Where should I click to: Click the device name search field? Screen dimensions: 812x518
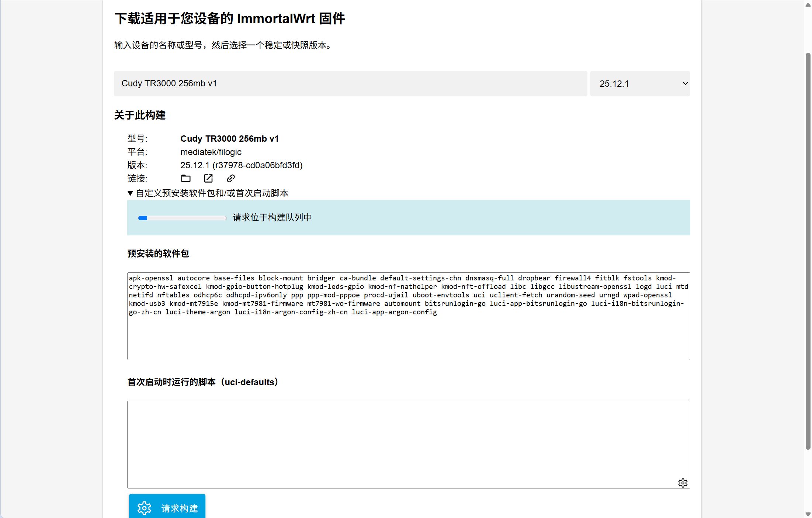coord(350,84)
